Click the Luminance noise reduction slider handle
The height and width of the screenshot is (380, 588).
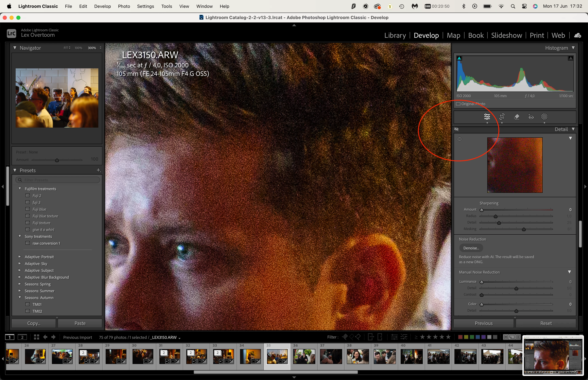tap(481, 282)
